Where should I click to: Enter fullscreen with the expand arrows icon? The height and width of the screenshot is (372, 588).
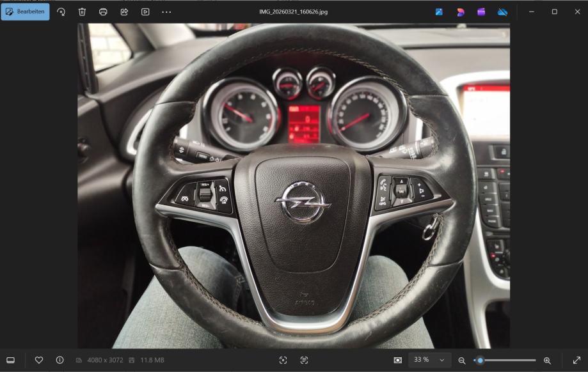576,360
